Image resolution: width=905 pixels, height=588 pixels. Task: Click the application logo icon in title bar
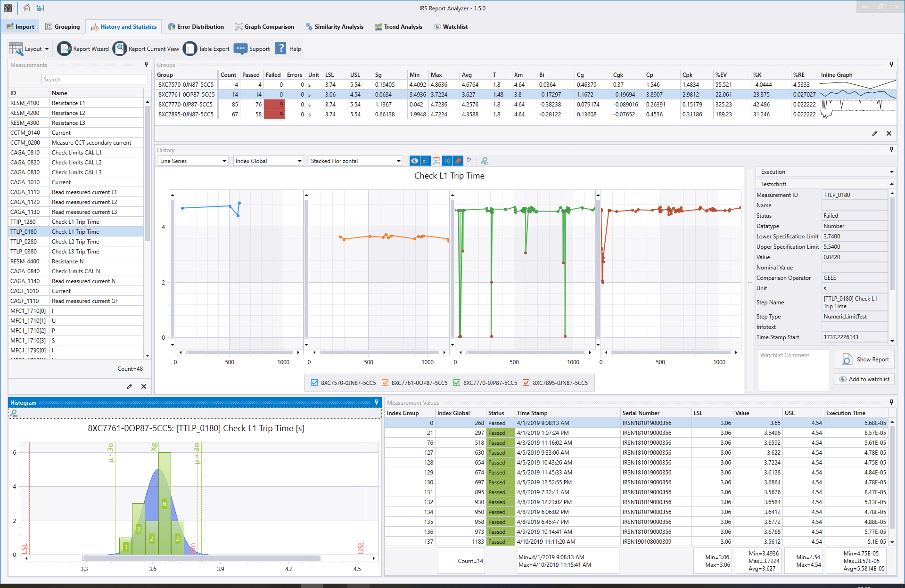pos(8,8)
